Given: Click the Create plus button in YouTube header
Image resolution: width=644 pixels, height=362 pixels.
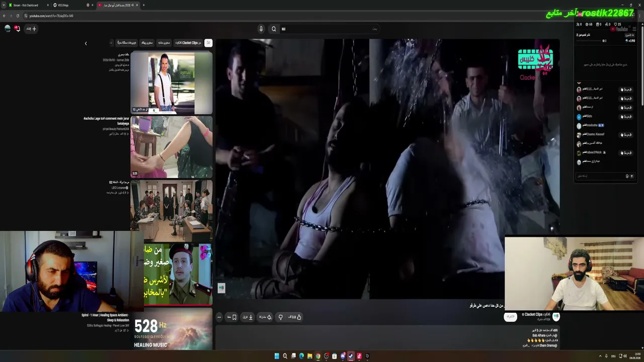Looking at the screenshot, I should (x=32, y=29).
